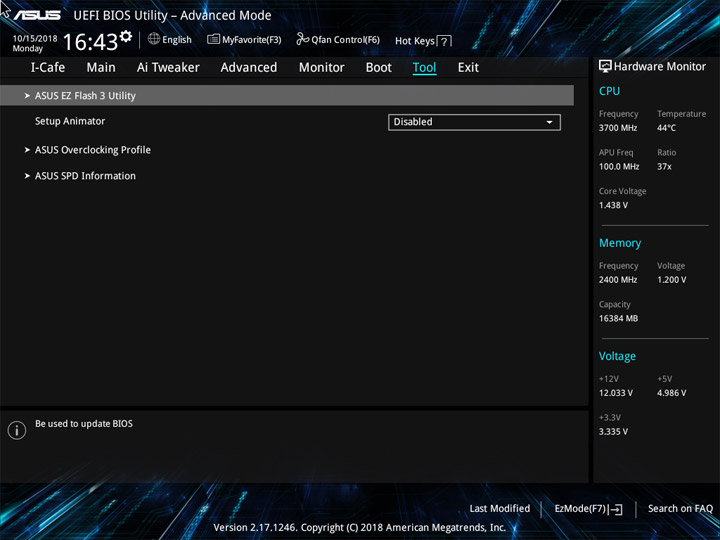This screenshot has height=540, width=720.
Task: Click the 37x ratio value
Action: pos(664,167)
